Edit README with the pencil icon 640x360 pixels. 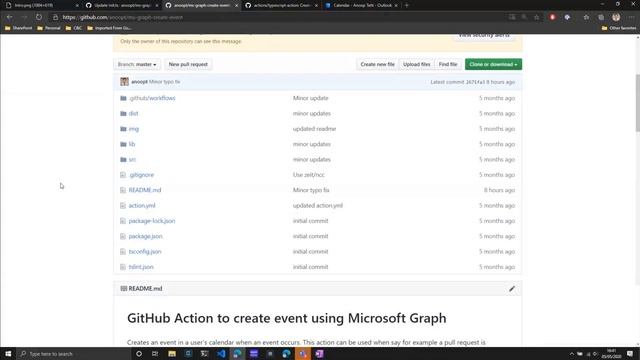coord(512,289)
